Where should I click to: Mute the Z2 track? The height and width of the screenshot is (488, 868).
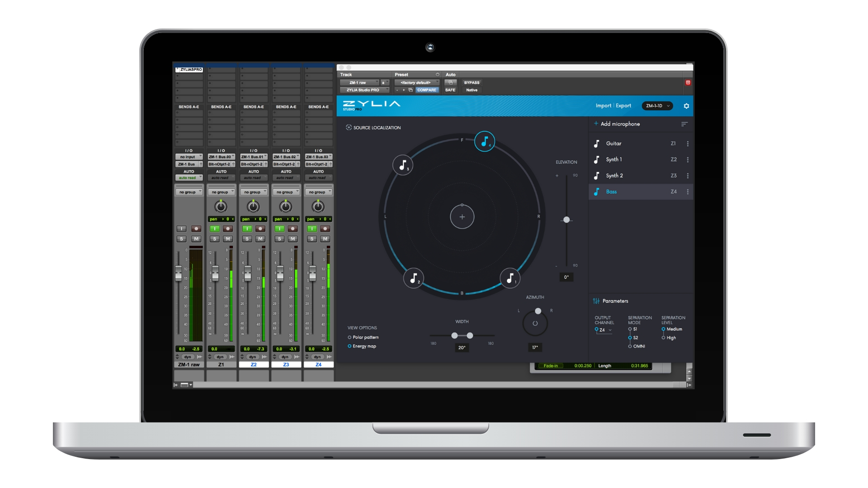[x=260, y=239]
